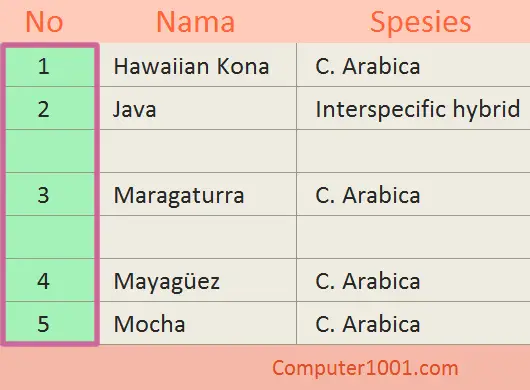Viewport: 530px width, 390px height.
Task: Select the Interspecific hybrid cell
Action: 413,108
